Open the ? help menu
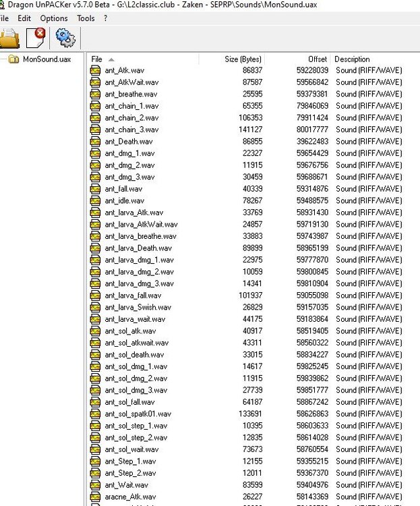The image size is (420, 506). [105, 18]
